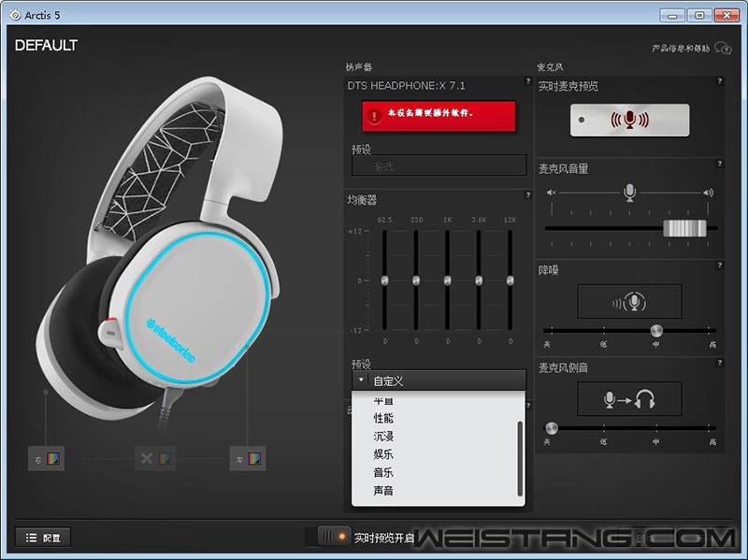Screen dimensions: 748x560
Task: Select 声音 from the preset list
Action: point(383,491)
